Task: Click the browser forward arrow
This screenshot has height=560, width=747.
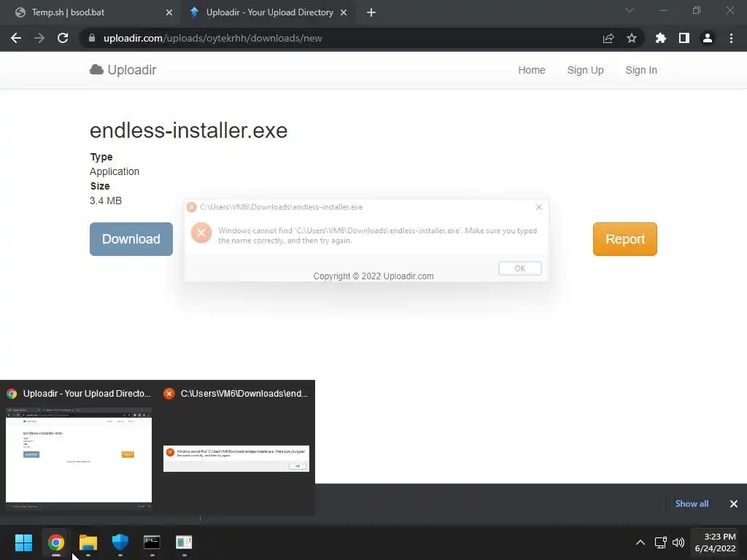Action: click(39, 38)
